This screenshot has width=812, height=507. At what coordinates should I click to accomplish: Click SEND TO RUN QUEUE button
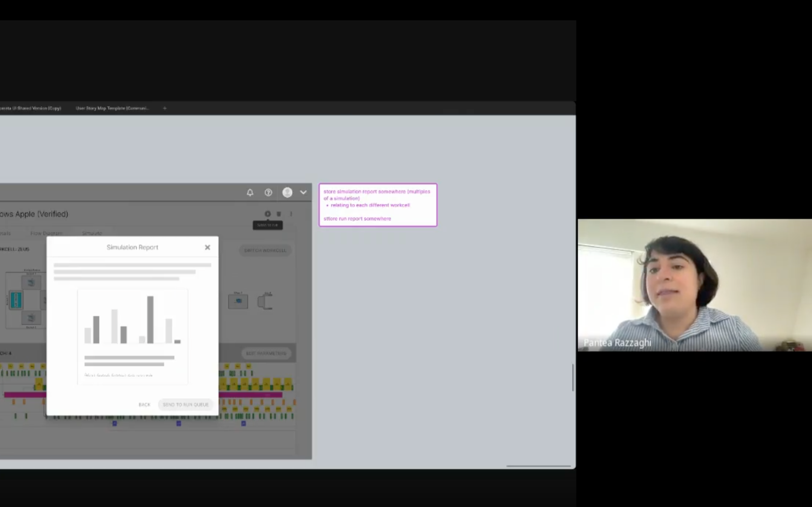(x=185, y=405)
